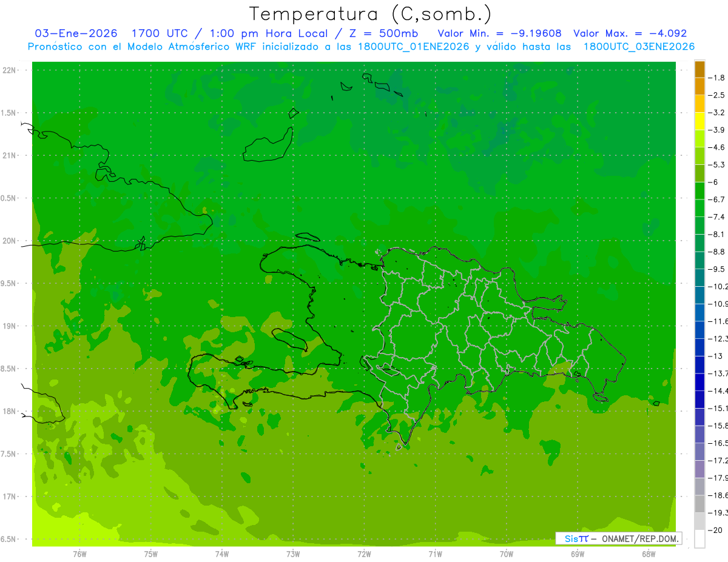Click the '75W' longitude label
This screenshot has width=728, height=562.
pos(151,554)
